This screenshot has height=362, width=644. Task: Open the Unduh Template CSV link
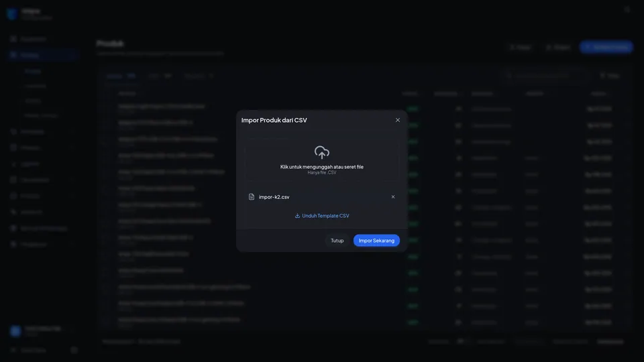pyautogui.click(x=321, y=215)
